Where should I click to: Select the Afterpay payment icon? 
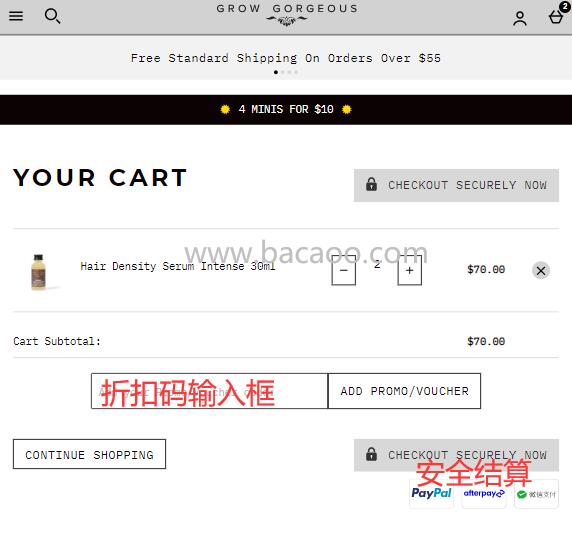[484, 494]
